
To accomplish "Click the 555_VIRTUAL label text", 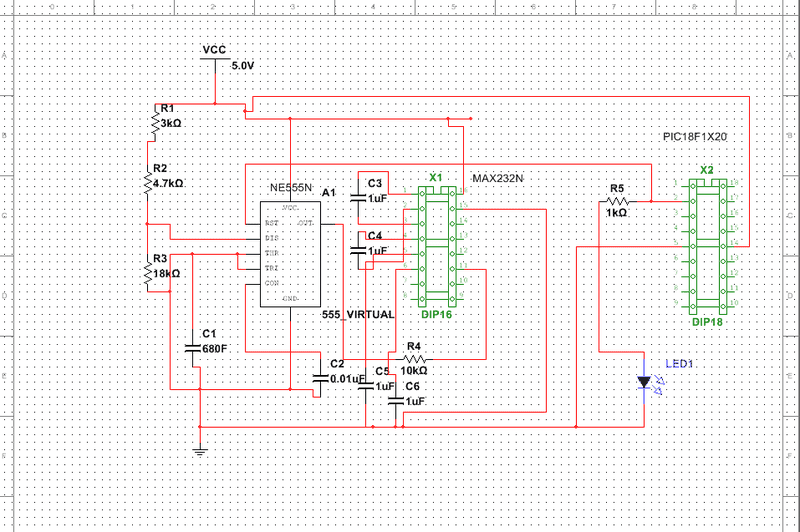I will pyautogui.click(x=358, y=315).
